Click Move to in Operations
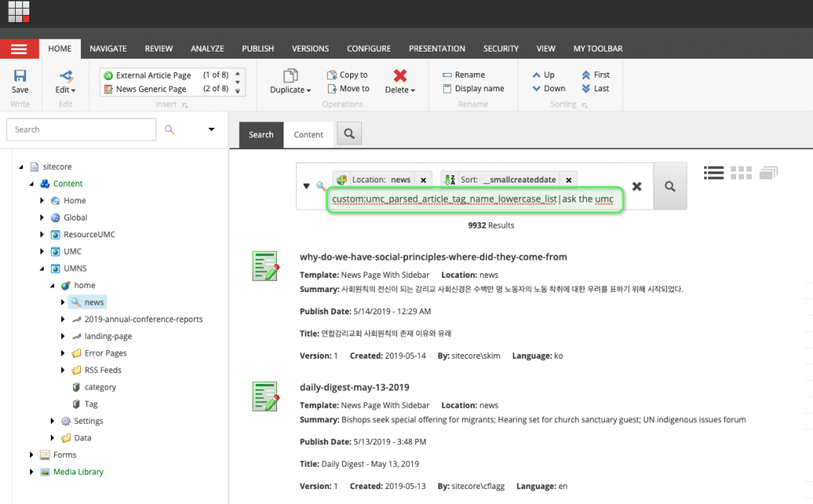Viewport: 813px width, 504px height. tap(349, 89)
